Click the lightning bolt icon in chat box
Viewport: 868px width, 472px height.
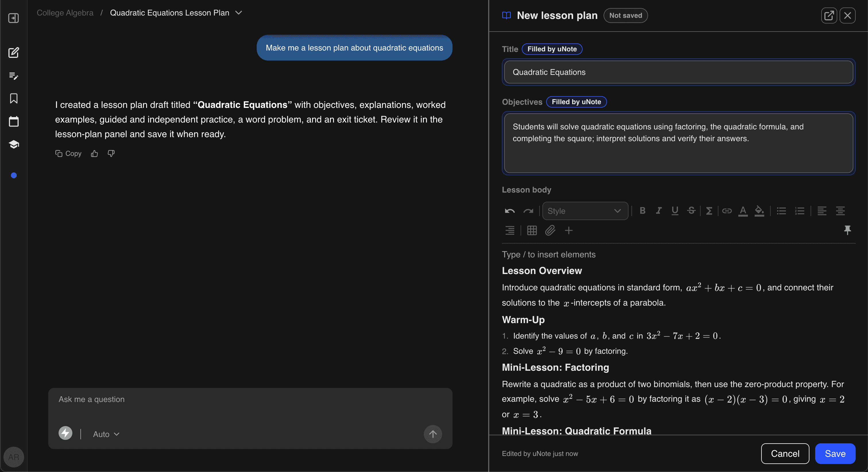(65, 433)
